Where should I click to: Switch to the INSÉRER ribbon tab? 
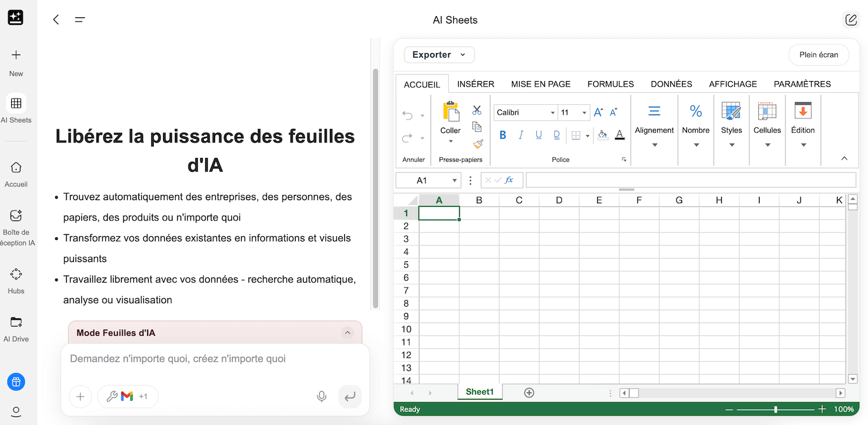[x=476, y=84]
